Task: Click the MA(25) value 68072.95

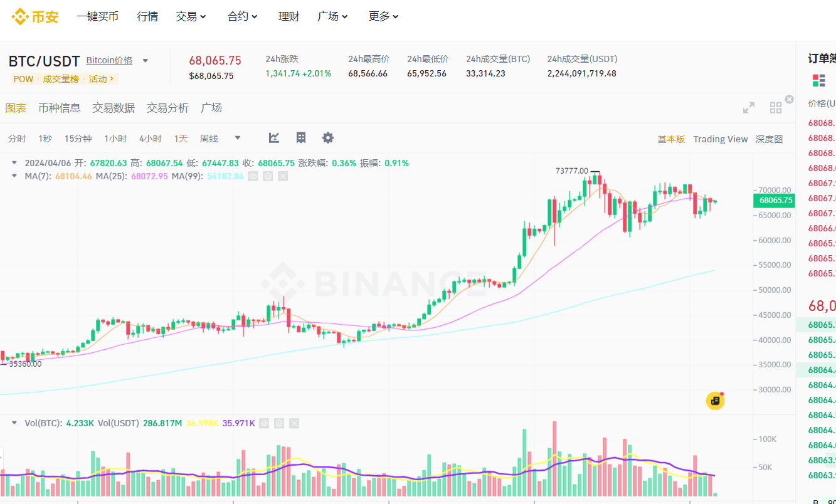Action: pyautogui.click(x=149, y=176)
